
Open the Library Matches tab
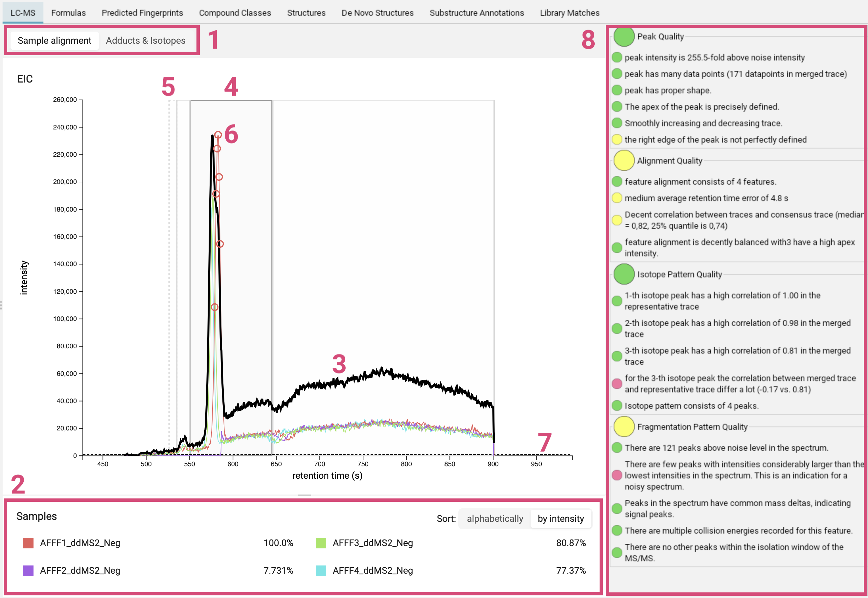569,12
